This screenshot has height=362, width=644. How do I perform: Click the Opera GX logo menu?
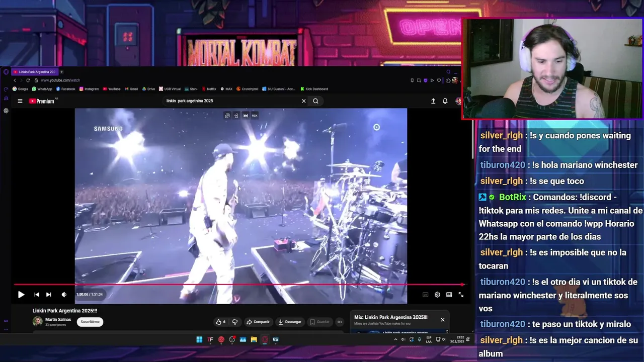click(x=6, y=72)
